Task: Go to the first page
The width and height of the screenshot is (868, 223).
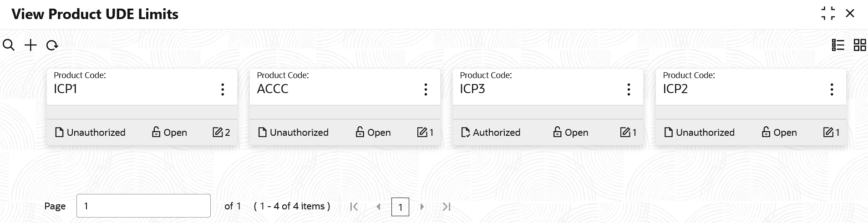Action: pos(354,207)
